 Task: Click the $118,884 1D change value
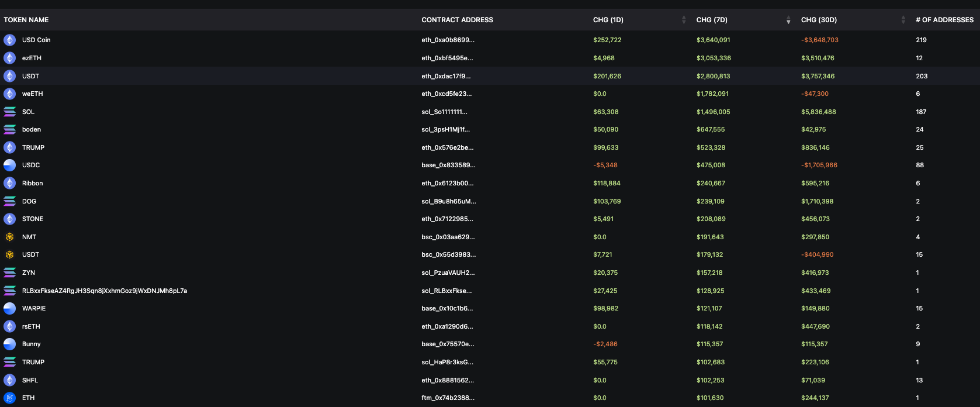(607, 183)
